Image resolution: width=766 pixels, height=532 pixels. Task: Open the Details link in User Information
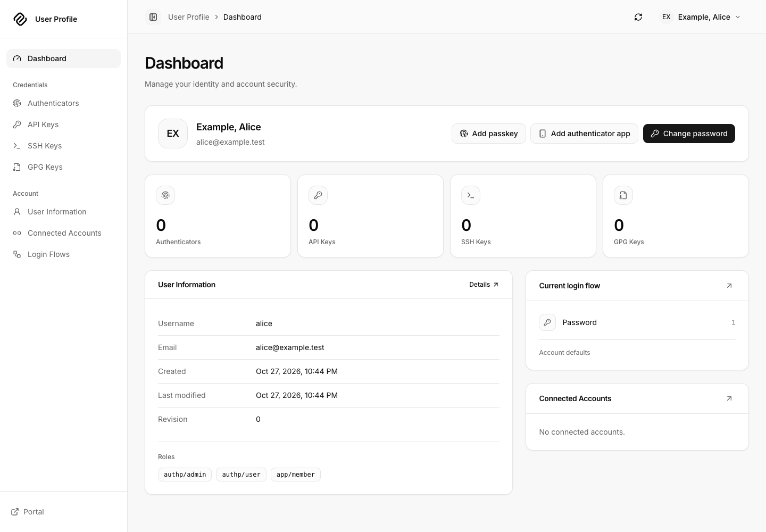pos(484,285)
